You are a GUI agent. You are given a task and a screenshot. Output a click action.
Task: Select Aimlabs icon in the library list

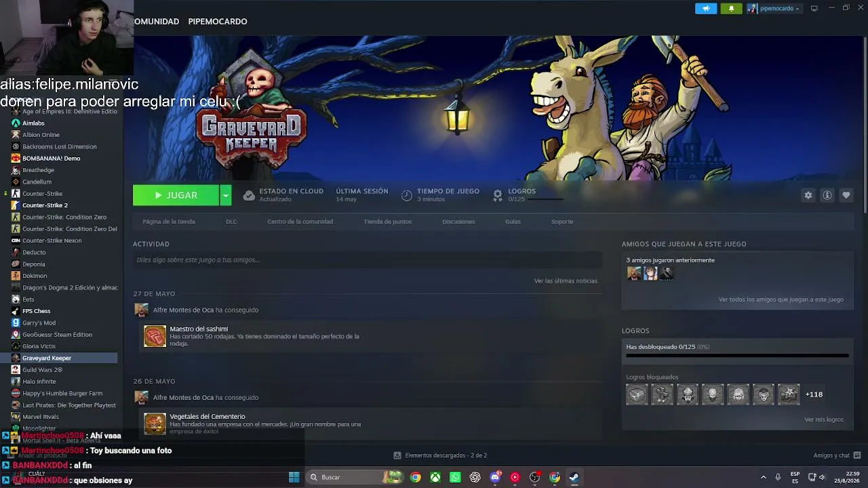[16, 123]
